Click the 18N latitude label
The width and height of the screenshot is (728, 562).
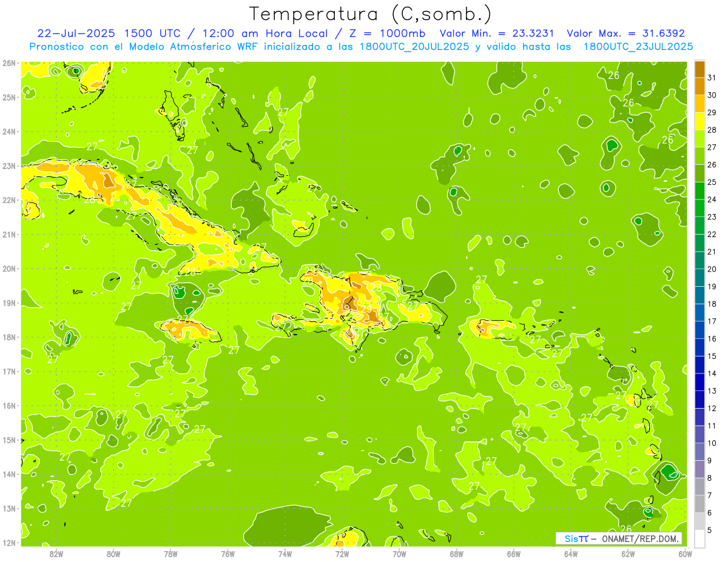pyautogui.click(x=8, y=336)
